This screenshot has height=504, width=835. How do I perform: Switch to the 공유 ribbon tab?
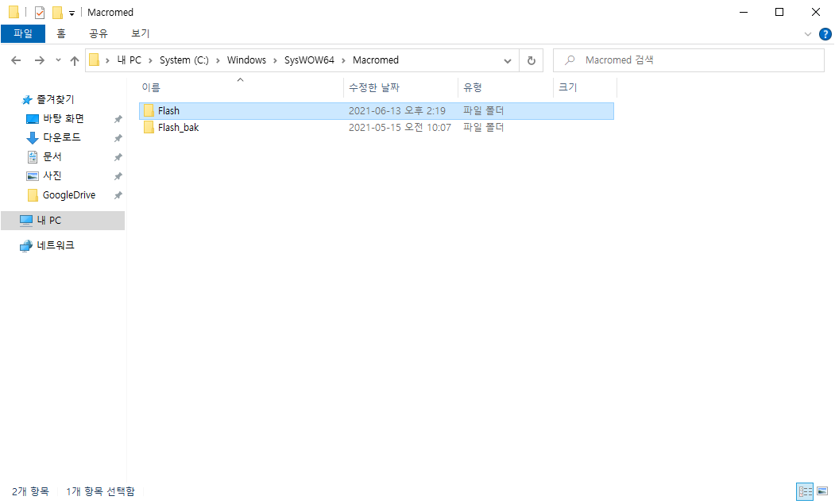tap(99, 33)
